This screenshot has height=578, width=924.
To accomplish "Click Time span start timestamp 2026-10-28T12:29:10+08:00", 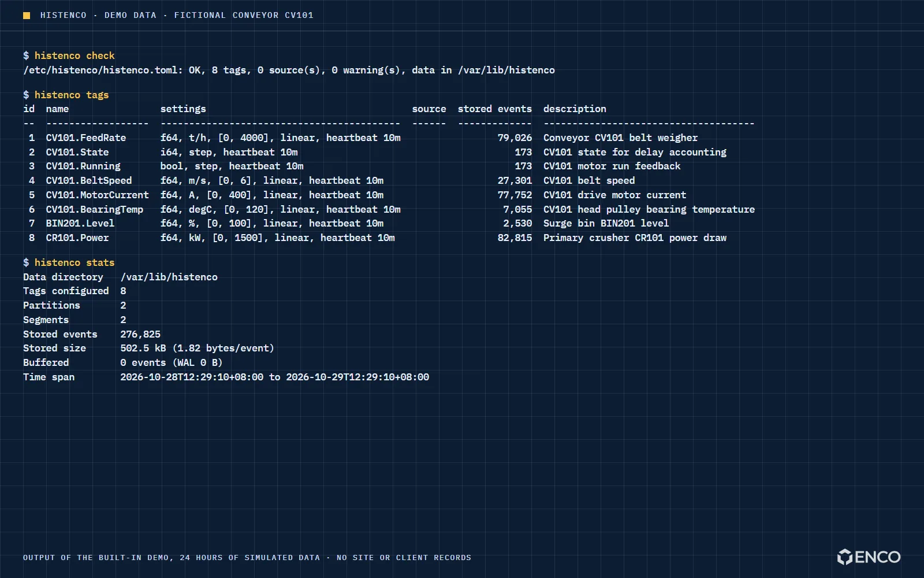I will 192,377.
